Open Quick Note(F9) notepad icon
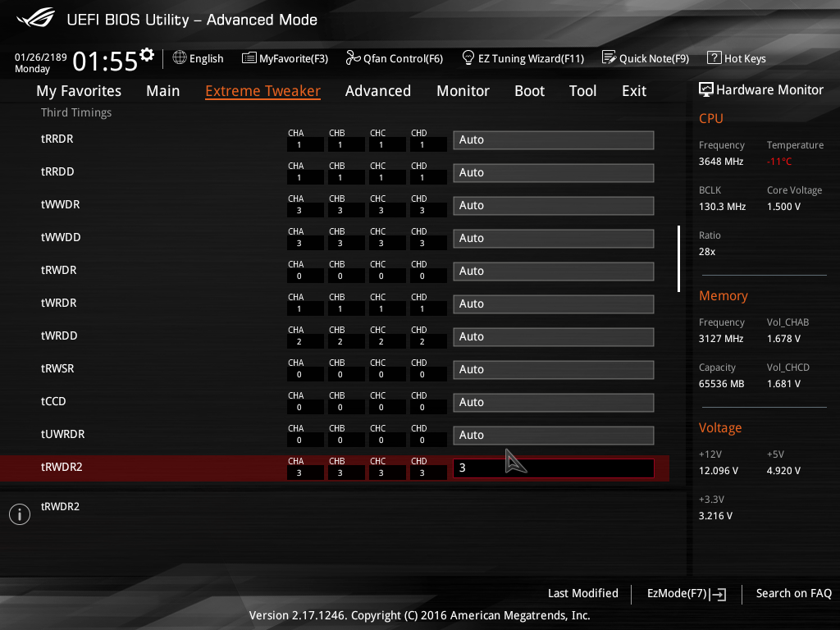The image size is (840, 630). coord(609,58)
